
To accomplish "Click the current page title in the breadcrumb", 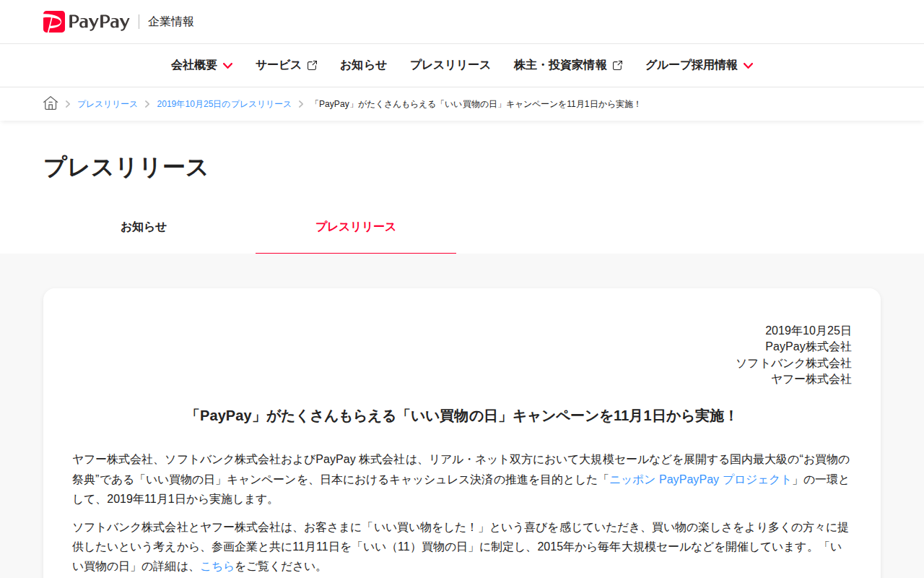I will pos(476,104).
